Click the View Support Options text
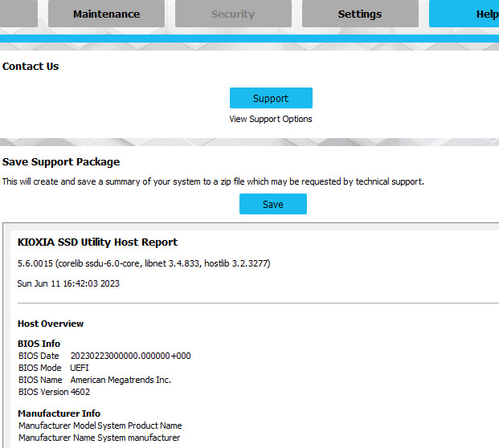 (x=271, y=119)
